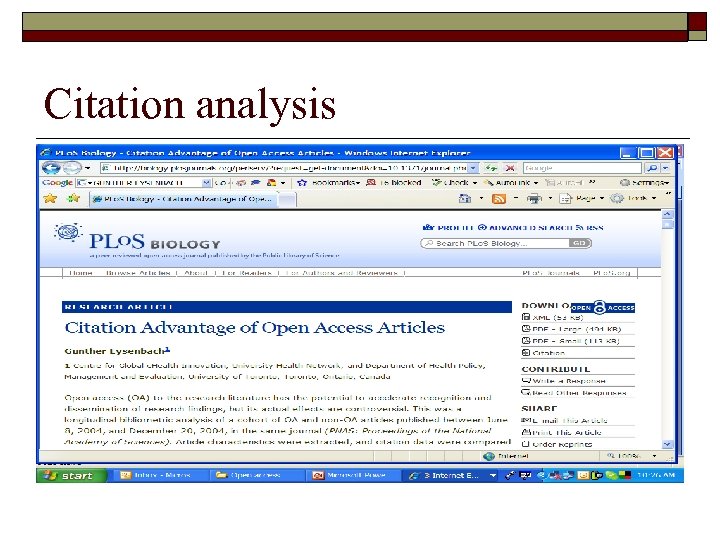
Task: Open About navigation item
Action: pyautogui.click(x=196, y=273)
